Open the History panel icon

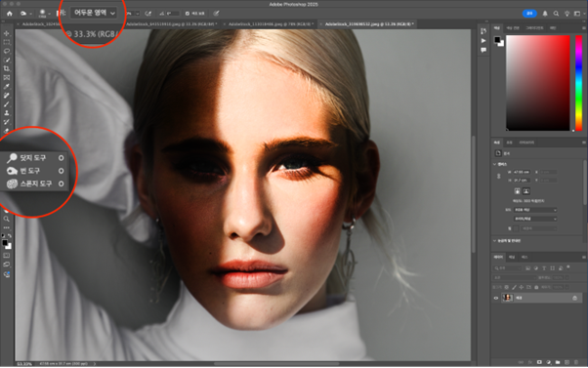(483, 31)
